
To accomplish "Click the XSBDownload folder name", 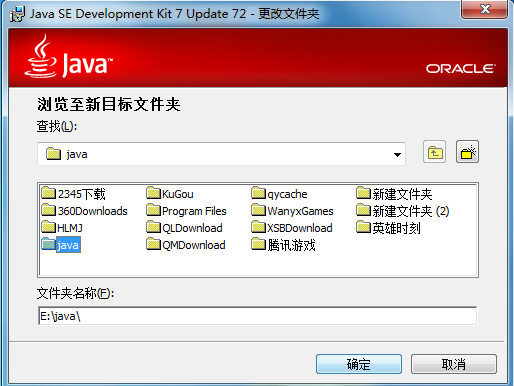I will pos(300,228).
